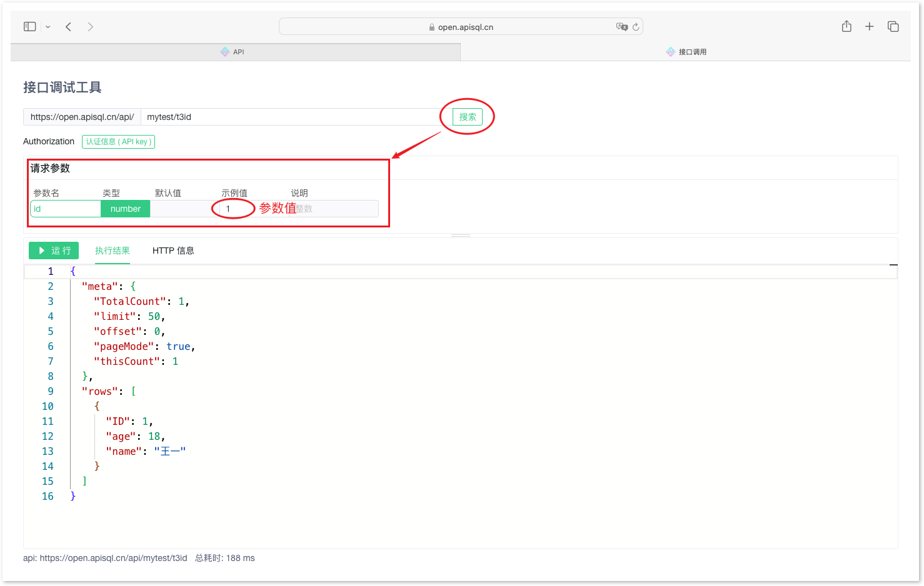The height and width of the screenshot is (586, 924).
Task: Click the "name": "王一" value line
Action: (x=146, y=451)
